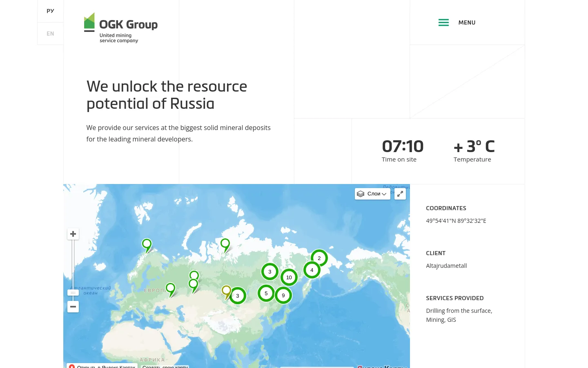Select the map cluster marked 10
The image size is (588, 368).
289,278
